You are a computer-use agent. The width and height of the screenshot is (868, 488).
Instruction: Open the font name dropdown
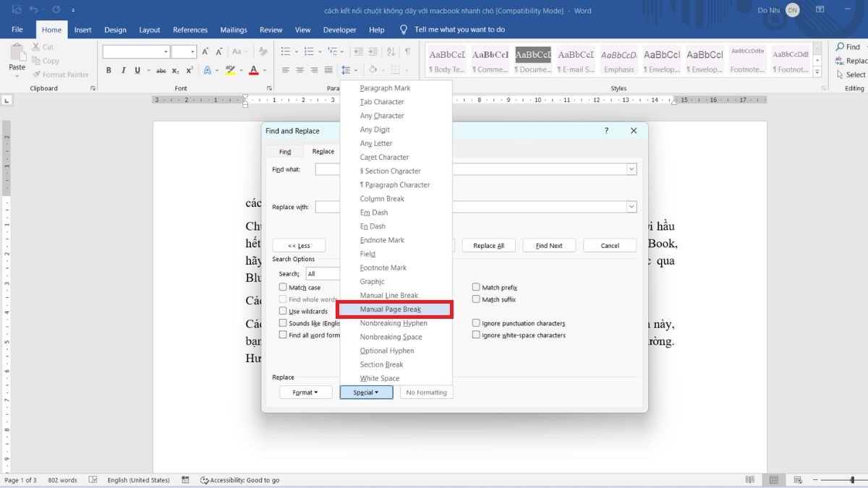(166, 51)
